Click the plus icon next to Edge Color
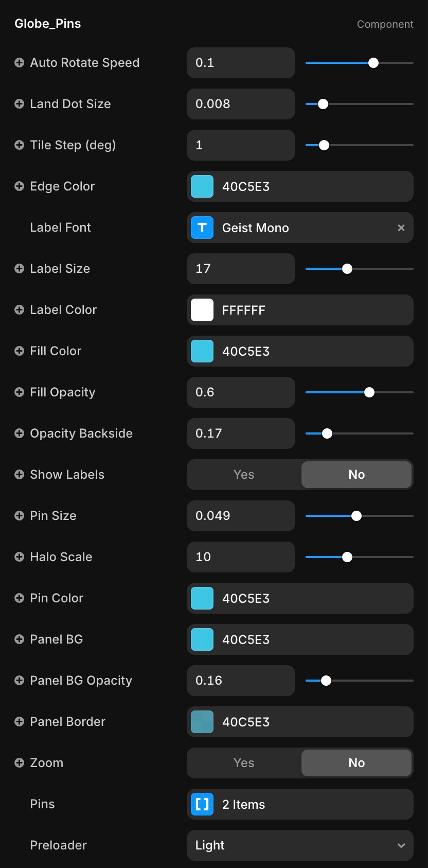 [x=19, y=186]
